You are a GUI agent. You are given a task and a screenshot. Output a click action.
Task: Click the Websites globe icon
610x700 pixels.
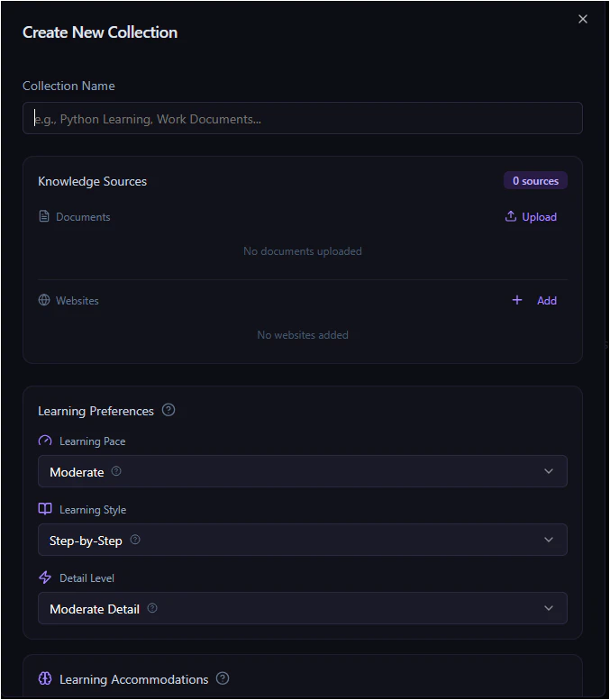44,300
